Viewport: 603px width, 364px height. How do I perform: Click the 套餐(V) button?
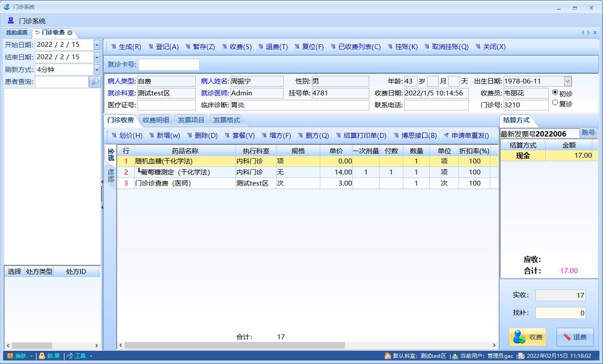click(239, 136)
